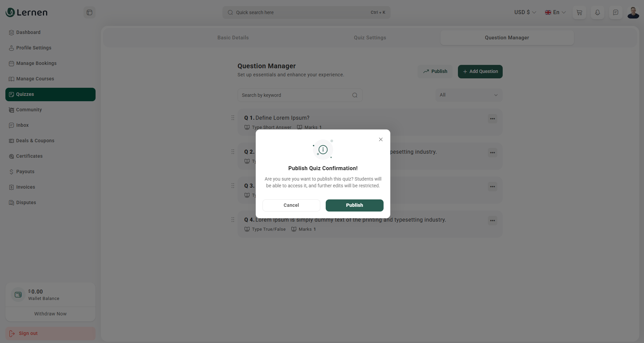Viewport: 644px width, 343px height.
Task: Open the En language selector
Action: click(x=555, y=12)
